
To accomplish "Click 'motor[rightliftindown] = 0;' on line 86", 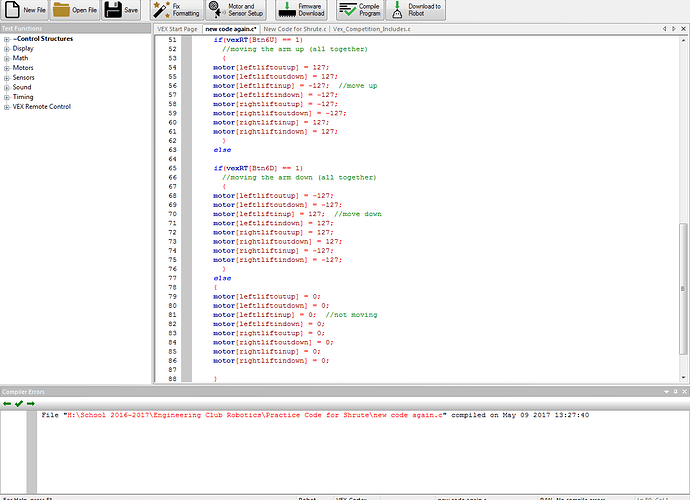I will pyautogui.click(x=271, y=361).
